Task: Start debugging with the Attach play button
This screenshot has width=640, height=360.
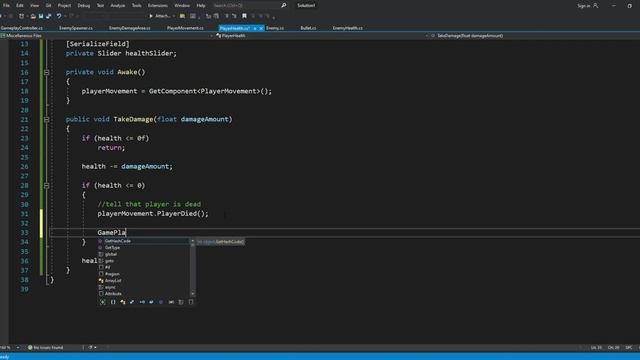Action: tap(160, 16)
